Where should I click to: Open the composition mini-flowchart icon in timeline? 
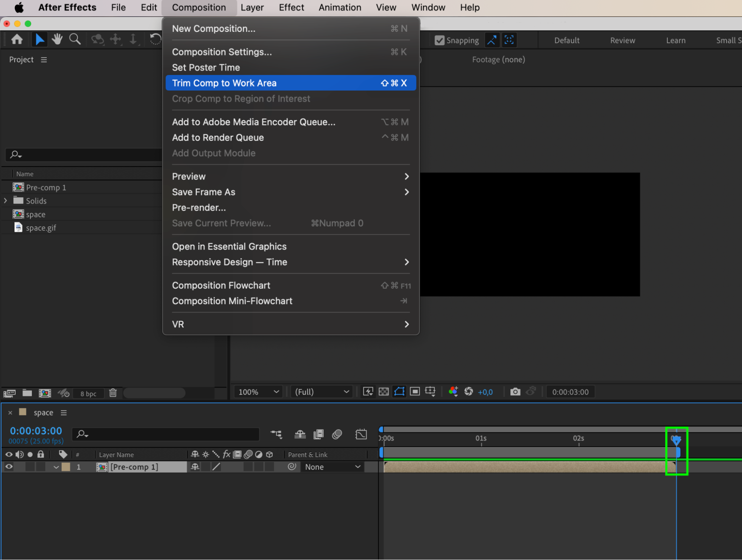(x=276, y=434)
